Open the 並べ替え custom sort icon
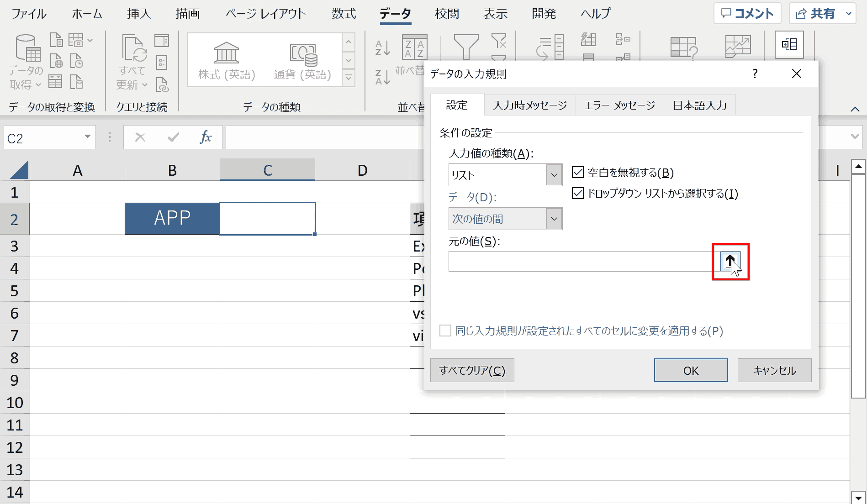 (x=414, y=47)
